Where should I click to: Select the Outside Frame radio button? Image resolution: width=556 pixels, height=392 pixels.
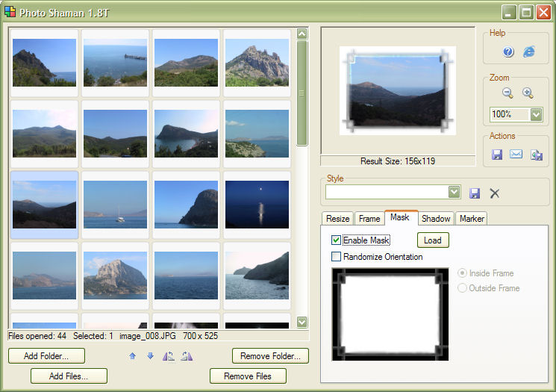coord(462,288)
